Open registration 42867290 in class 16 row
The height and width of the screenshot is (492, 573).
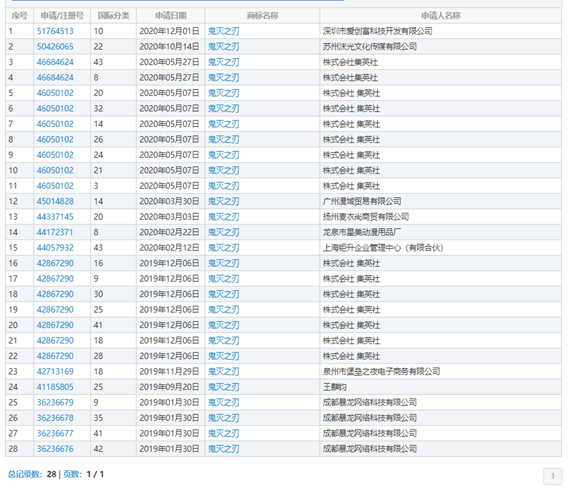pyautogui.click(x=55, y=263)
